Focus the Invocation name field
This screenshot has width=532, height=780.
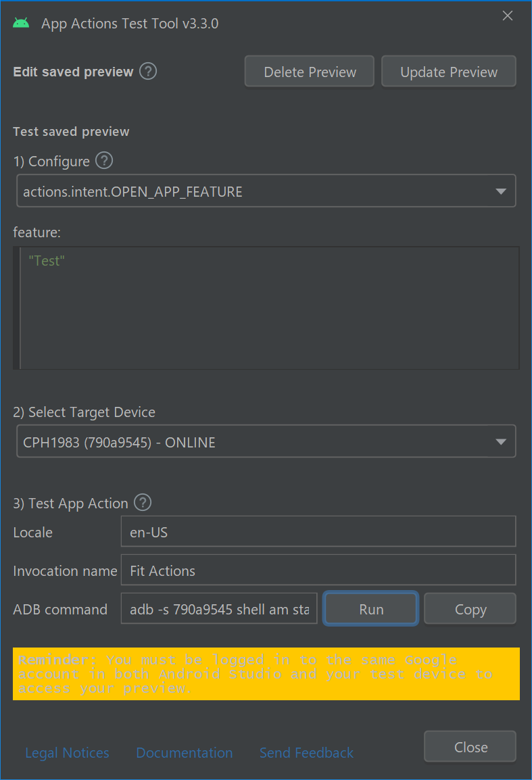coord(318,570)
